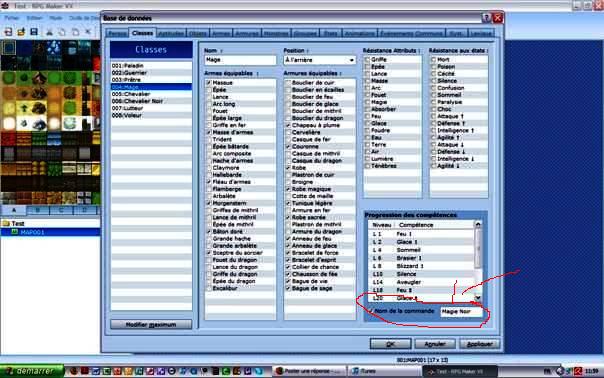
Task: Click the delete X toolbar icon
Action: (x=88, y=32)
